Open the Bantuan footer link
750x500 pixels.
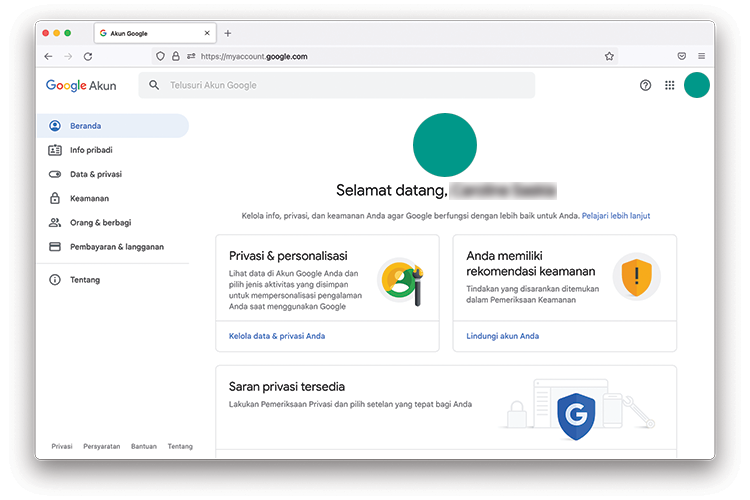click(x=143, y=446)
